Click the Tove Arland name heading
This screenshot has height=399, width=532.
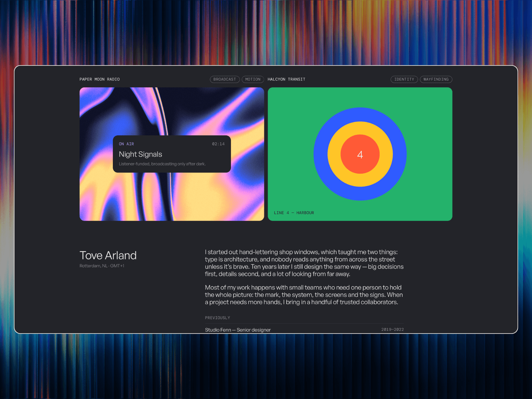pyautogui.click(x=108, y=255)
